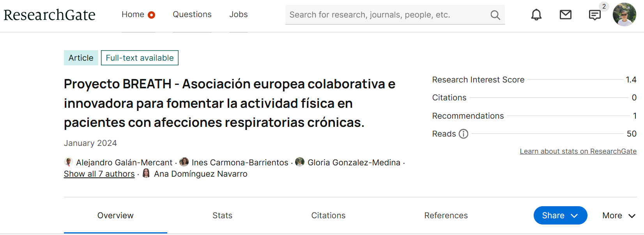Click the search research input field
Viewport: 644px width, 235px height.
(x=386, y=15)
